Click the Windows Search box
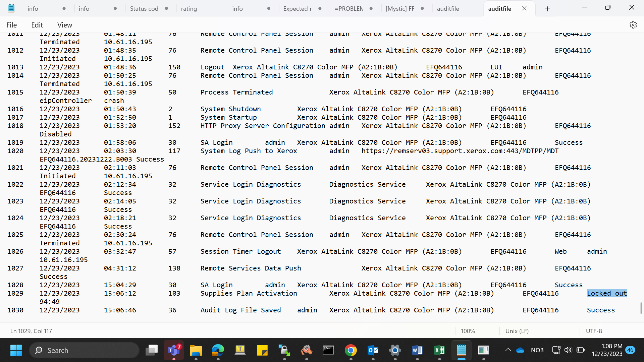This screenshot has height=362, width=644. tap(85, 350)
